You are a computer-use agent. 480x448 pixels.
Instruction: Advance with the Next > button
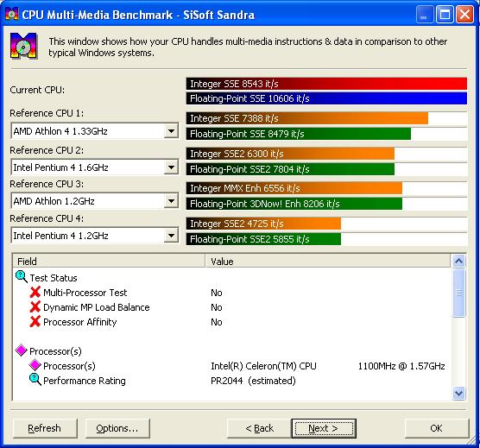tap(324, 428)
